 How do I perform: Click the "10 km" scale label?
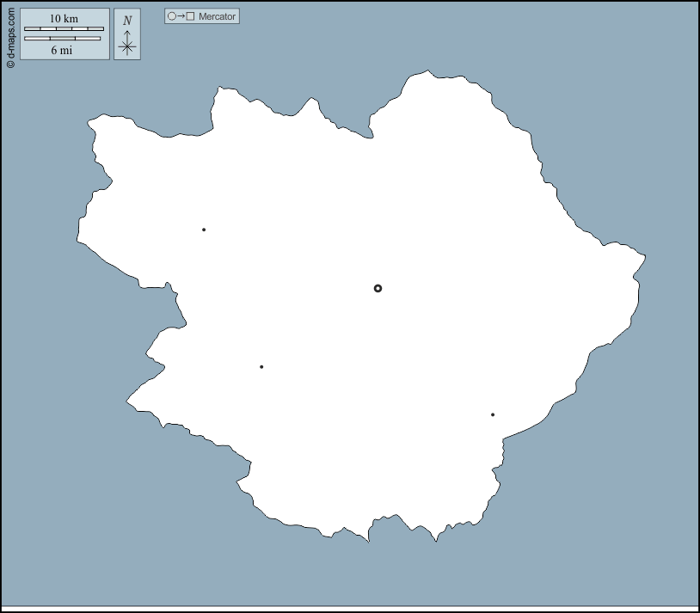(64, 19)
